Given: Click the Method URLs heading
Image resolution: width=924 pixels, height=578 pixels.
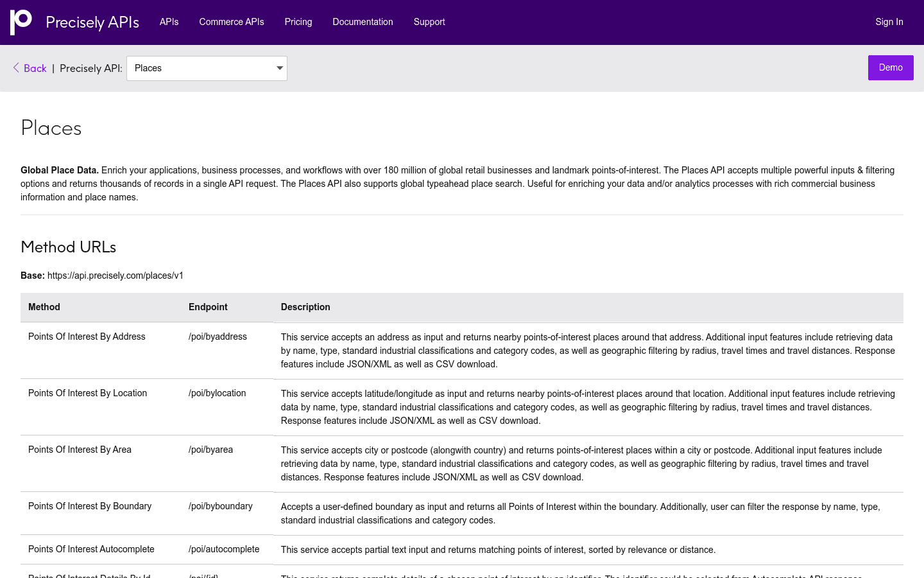Looking at the screenshot, I should coord(68,247).
